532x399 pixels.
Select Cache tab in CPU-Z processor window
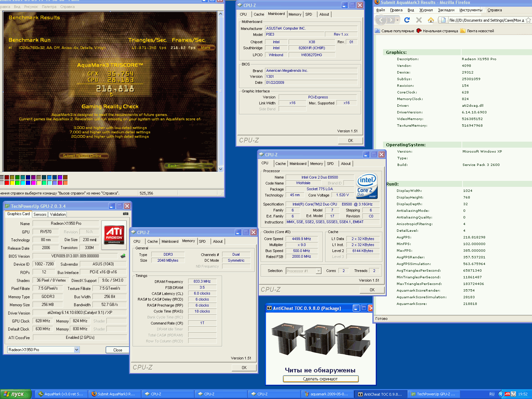[x=281, y=164]
